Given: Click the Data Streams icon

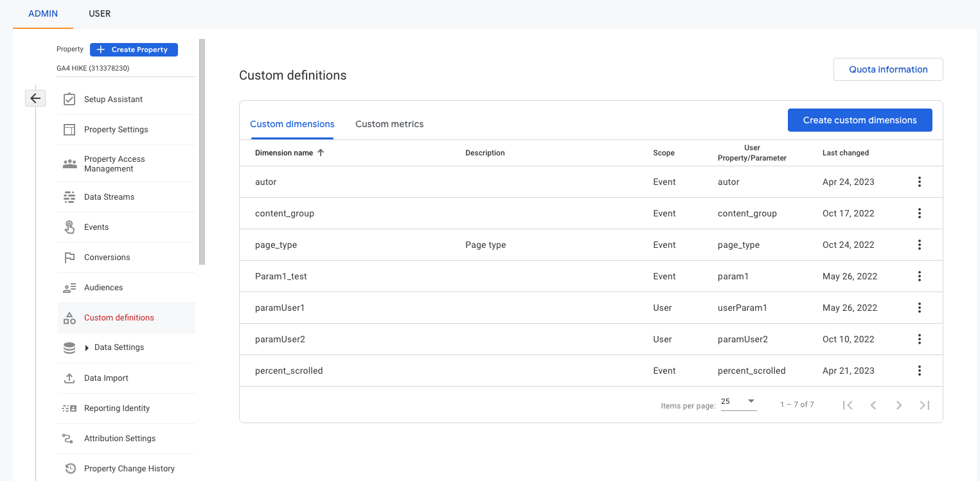Looking at the screenshot, I should pyautogui.click(x=69, y=197).
